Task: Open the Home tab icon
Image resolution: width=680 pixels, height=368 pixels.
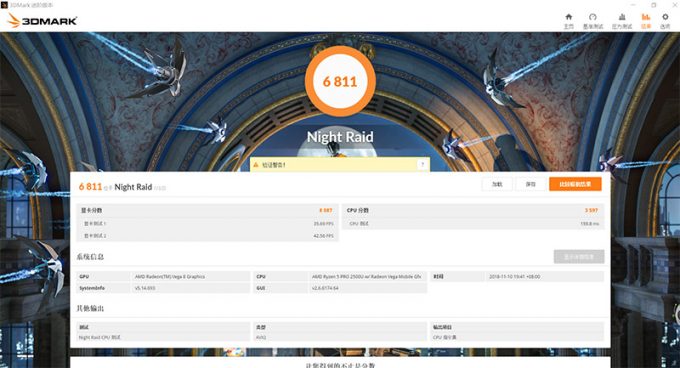Action: point(569,17)
